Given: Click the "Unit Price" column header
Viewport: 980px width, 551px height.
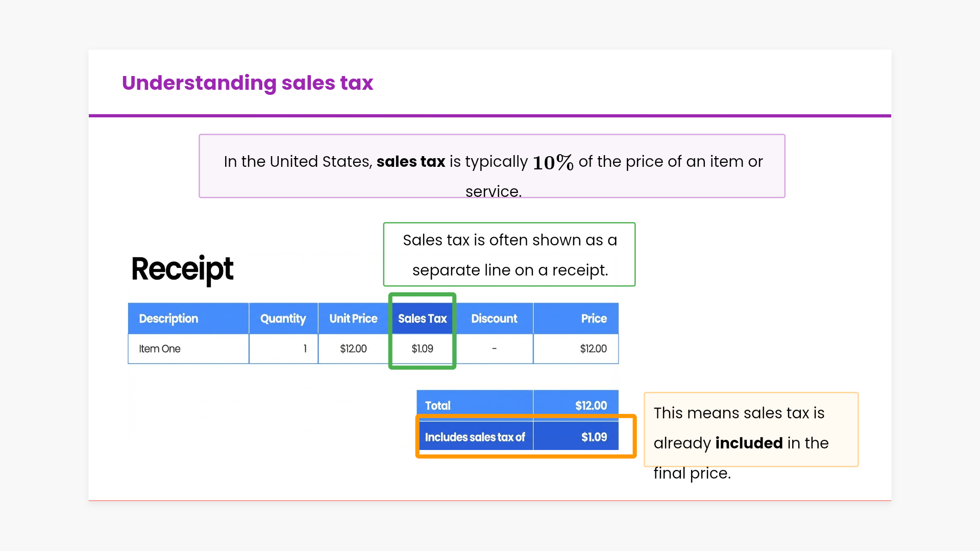Looking at the screenshot, I should [x=353, y=319].
